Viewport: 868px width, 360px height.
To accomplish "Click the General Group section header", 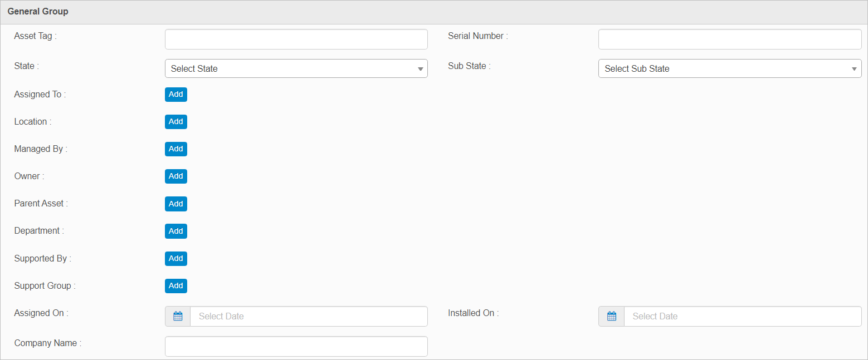I will coord(38,12).
